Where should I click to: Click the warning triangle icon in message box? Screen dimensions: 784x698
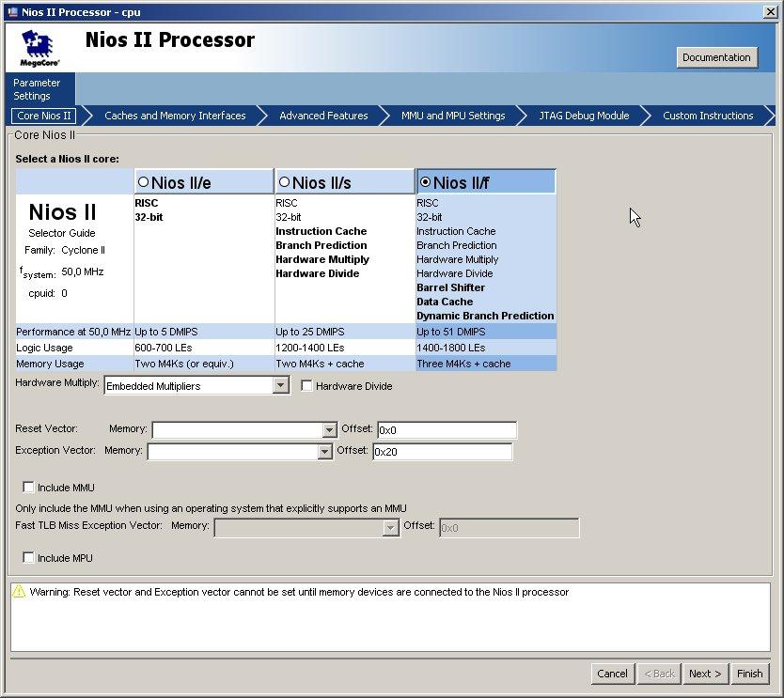pos(19,592)
